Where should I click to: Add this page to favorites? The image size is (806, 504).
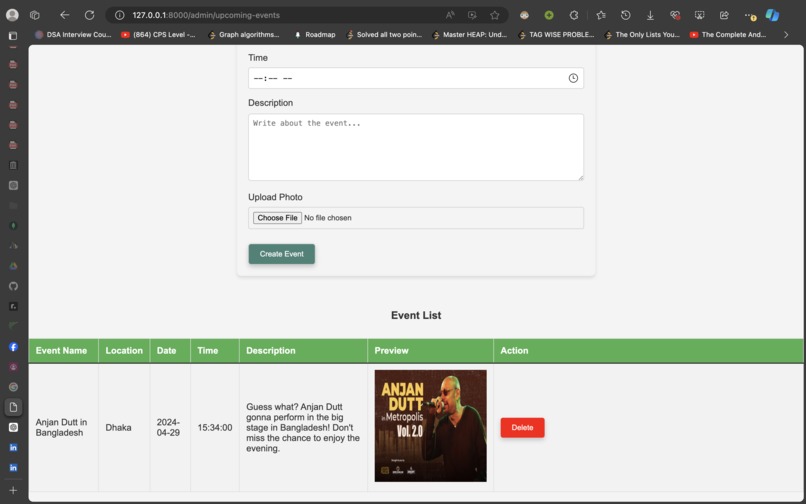494,15
